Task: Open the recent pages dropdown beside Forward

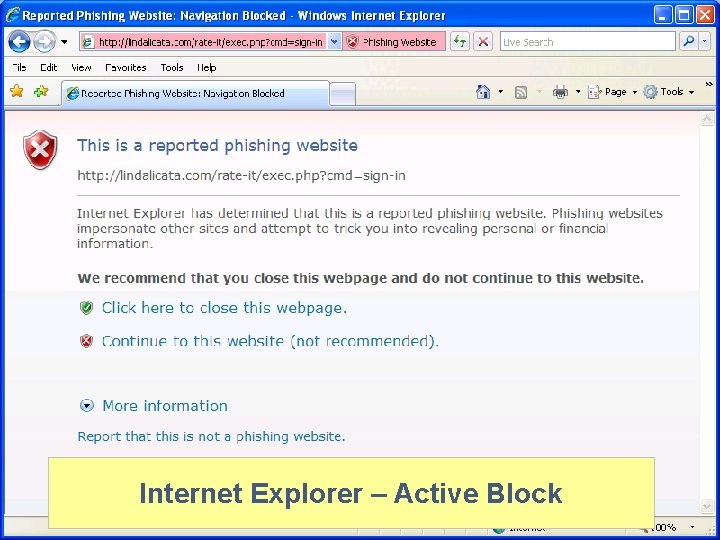Action: tap(64, 42)
